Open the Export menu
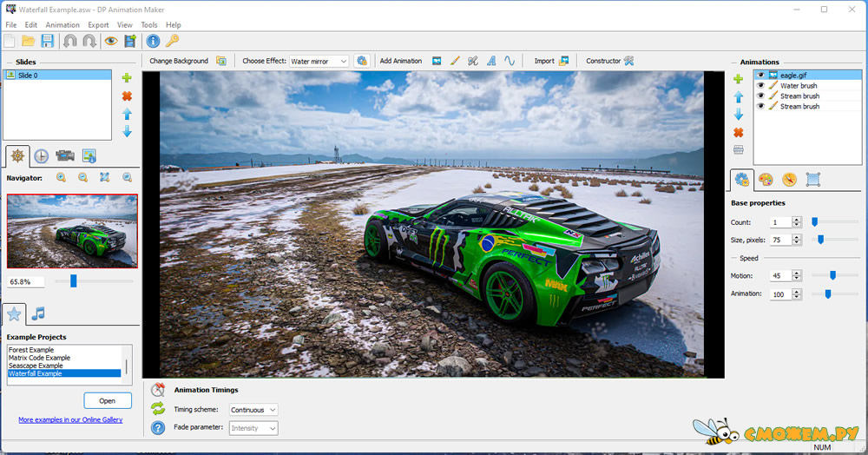Screen dimensions: 868x455 pos(98,25)
